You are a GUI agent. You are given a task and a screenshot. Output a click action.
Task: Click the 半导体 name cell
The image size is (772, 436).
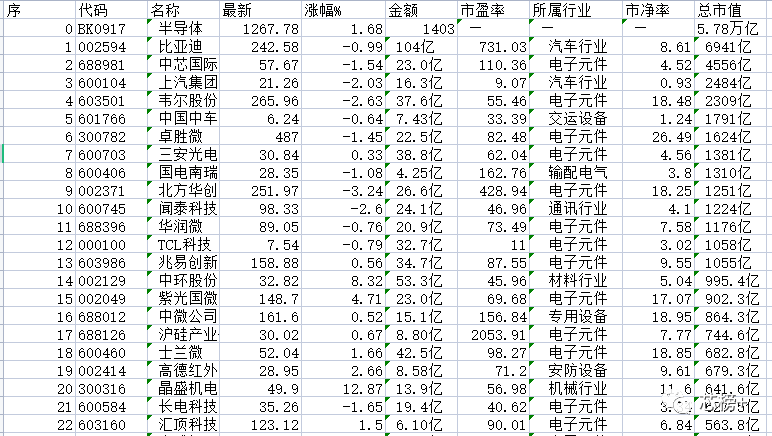click(183, 29)
